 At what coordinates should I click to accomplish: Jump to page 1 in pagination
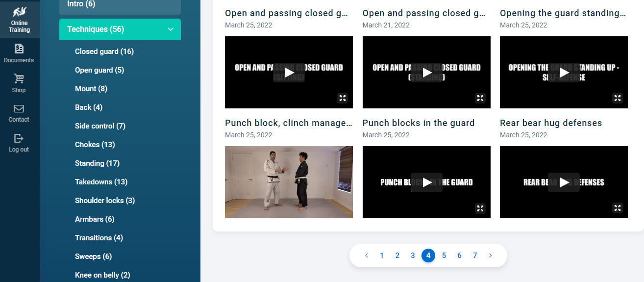382,256
